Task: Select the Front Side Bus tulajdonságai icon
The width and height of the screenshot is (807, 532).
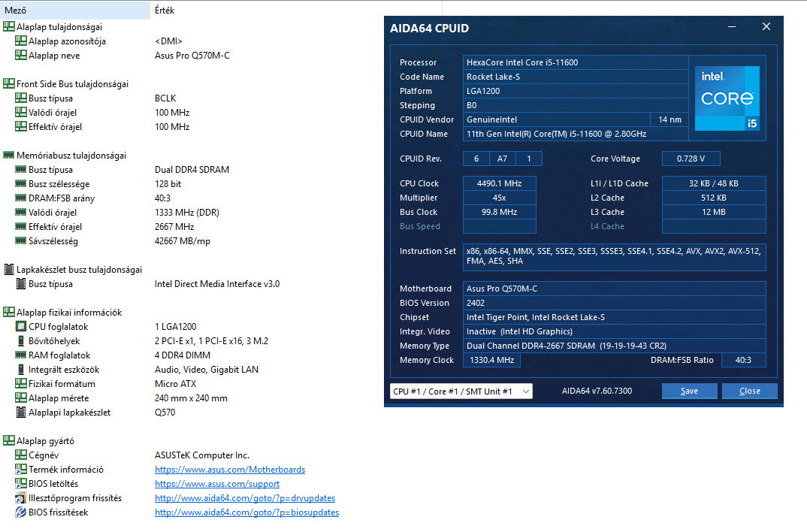Action: (9, 83)
